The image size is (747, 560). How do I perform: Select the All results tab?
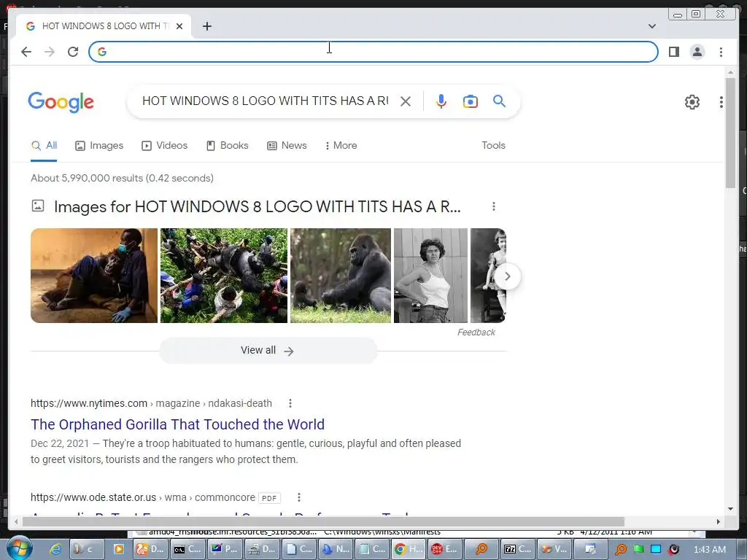(44, 146)
